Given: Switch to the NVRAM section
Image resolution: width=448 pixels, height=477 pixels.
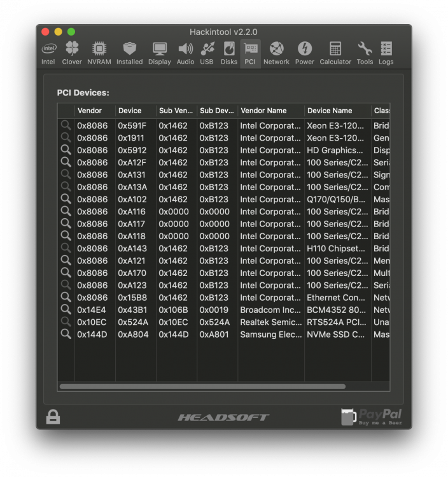Looking at the screenshot, I should 99,53.
